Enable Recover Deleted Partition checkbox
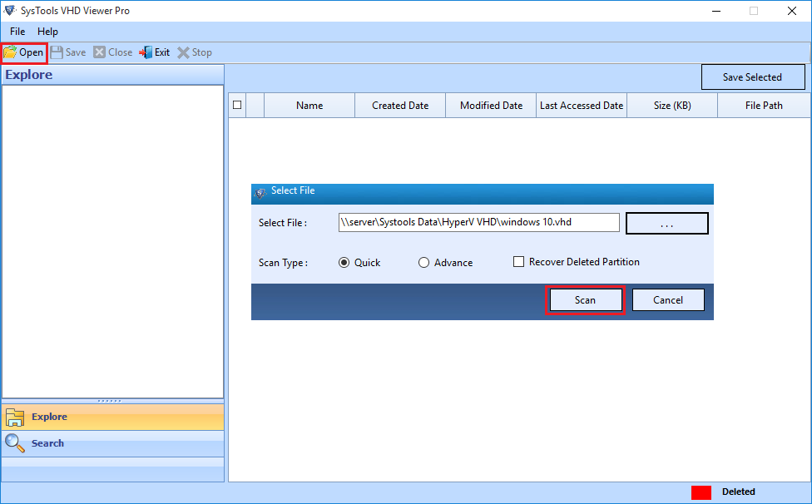This screenshot has width=812, height=504. click(x=518, y=262)
